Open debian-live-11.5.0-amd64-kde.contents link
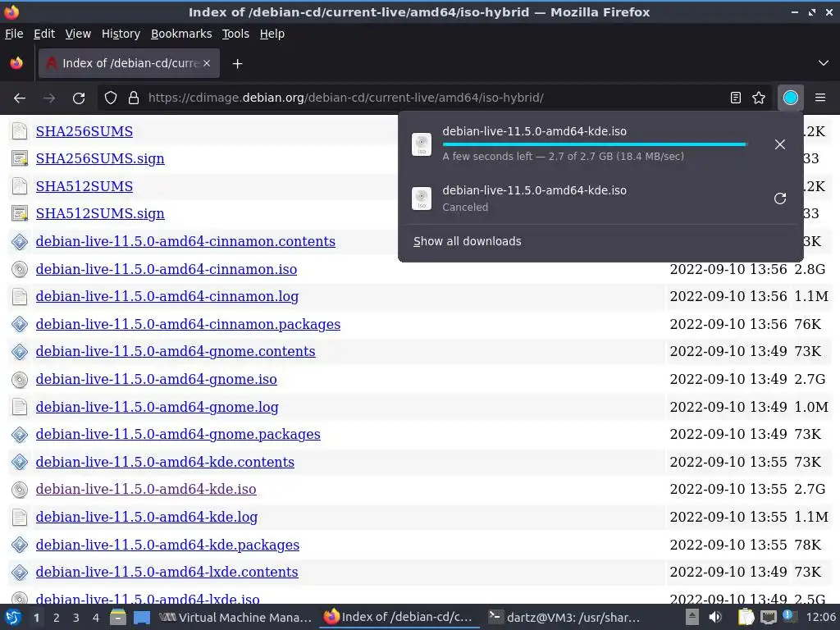This screenshot has width=840, height=630. (165, 462)
